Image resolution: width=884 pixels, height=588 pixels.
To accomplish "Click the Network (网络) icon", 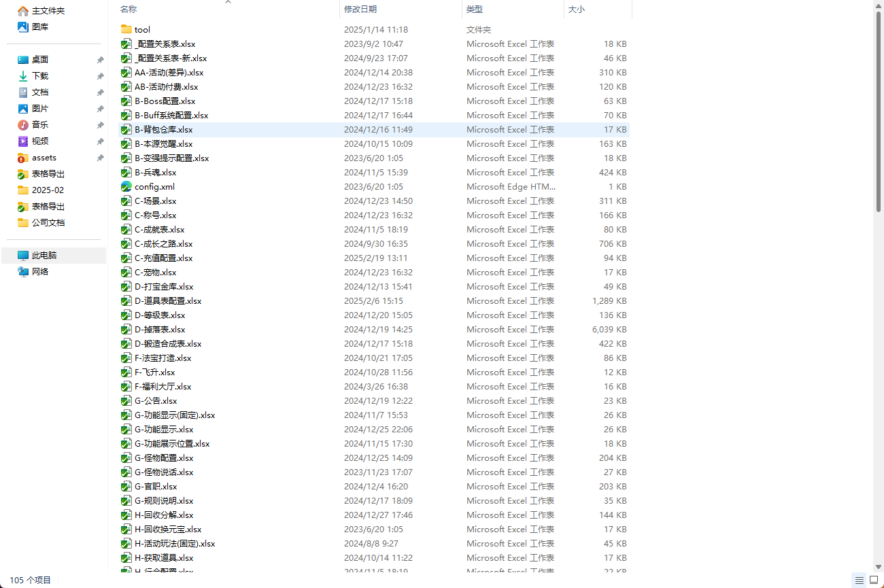I will 23,272.
